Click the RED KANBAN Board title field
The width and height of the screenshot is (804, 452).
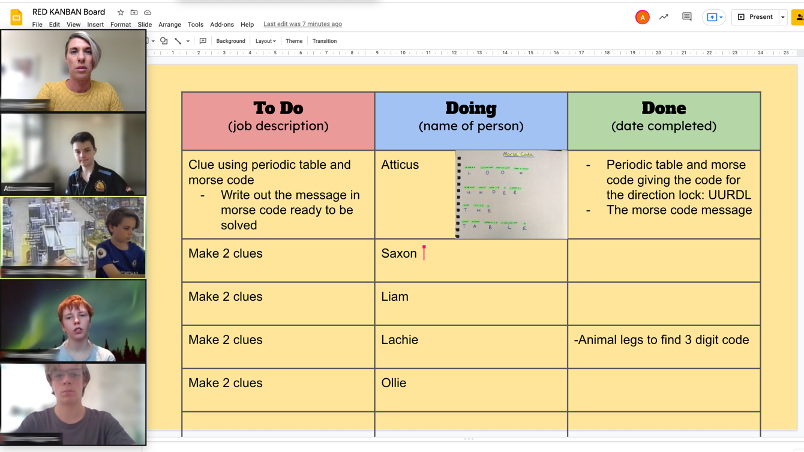[69, 12]
